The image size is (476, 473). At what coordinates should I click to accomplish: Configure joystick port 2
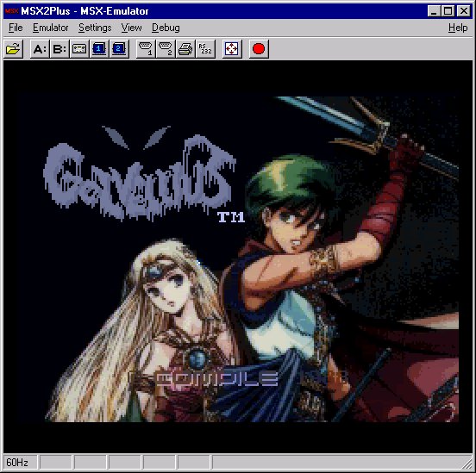166,49
